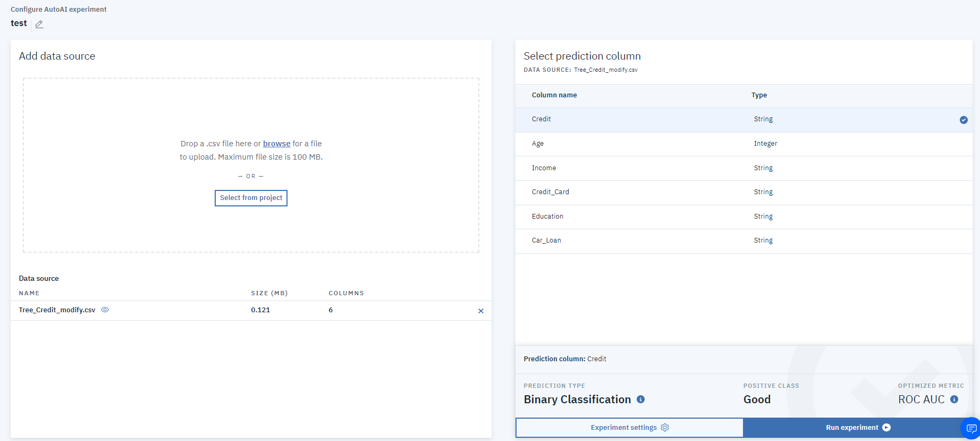Click the experiment name 'test'
Screen dimensions: 980x441
19,23
